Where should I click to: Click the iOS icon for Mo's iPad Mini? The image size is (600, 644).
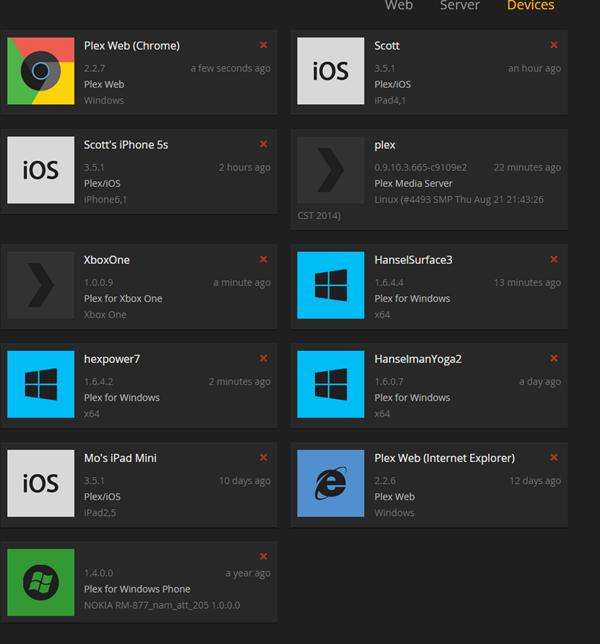point(41,483)
